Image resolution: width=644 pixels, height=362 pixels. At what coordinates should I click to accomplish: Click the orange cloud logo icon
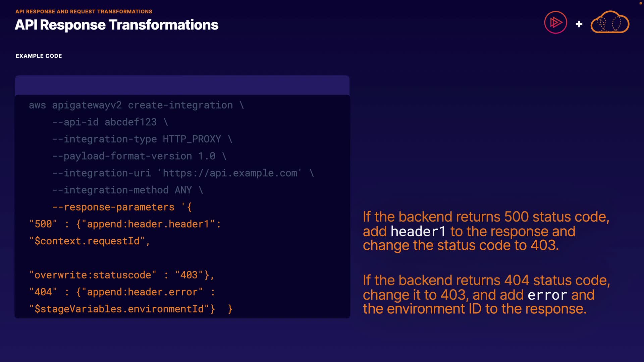(609, 22)
